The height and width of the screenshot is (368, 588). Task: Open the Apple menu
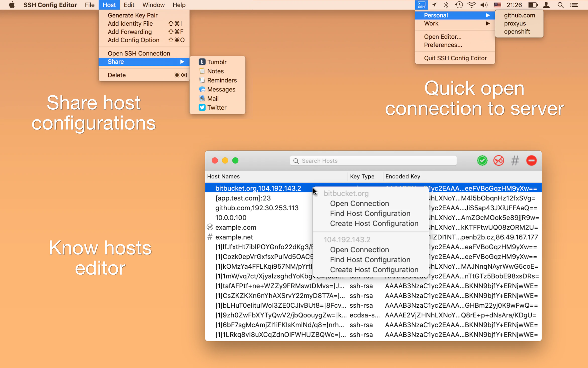click(x=12, y=5)
